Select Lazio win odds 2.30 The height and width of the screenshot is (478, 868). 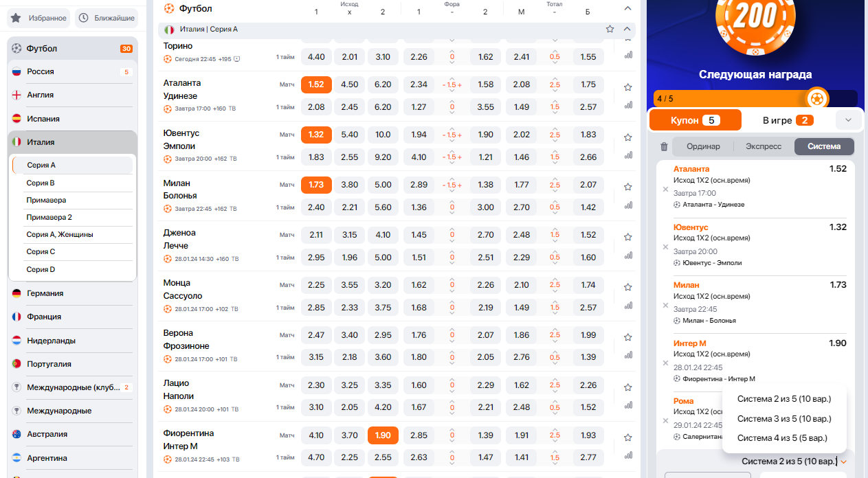coord(316,385)
